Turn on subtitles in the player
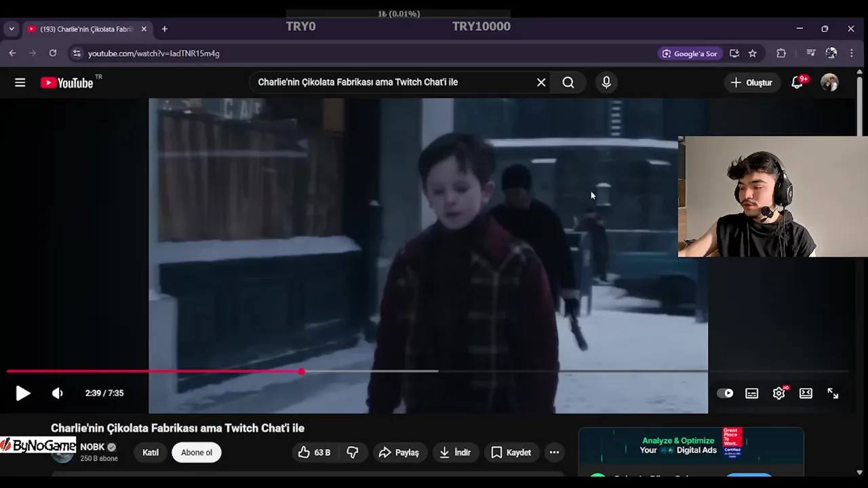868x488 pixels. [752, 393]
